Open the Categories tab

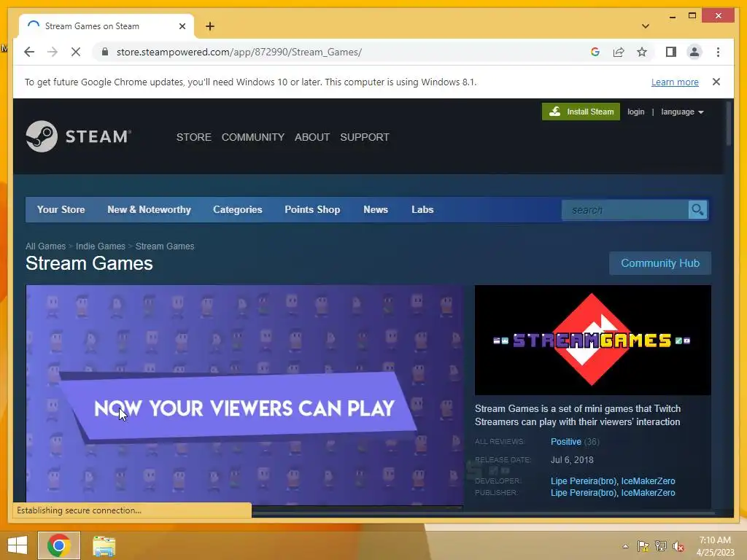tap(237, 209)
